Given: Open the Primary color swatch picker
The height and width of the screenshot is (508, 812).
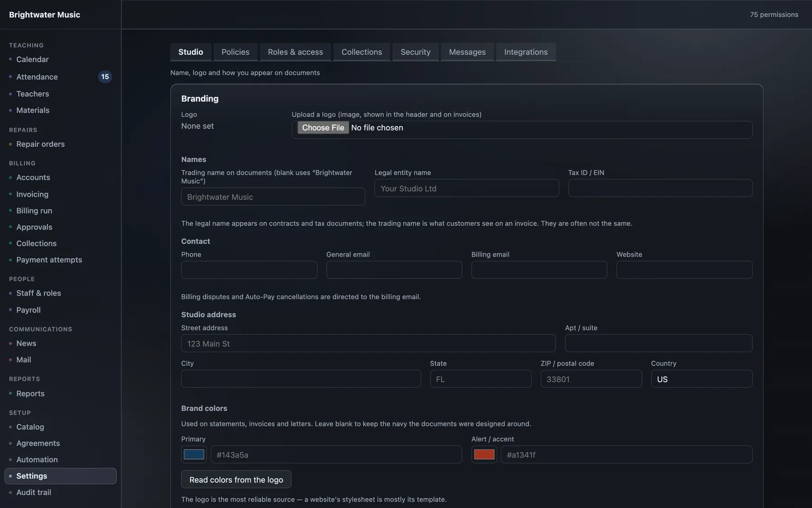Looking at the screenshot, I should click(194, 454).
